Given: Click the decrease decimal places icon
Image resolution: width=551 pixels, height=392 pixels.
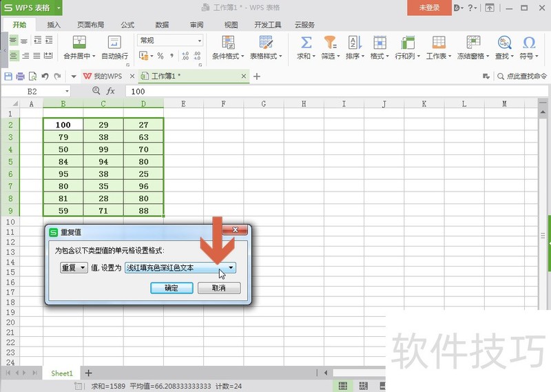Looking at the screenshot, I should pos(197,56).
